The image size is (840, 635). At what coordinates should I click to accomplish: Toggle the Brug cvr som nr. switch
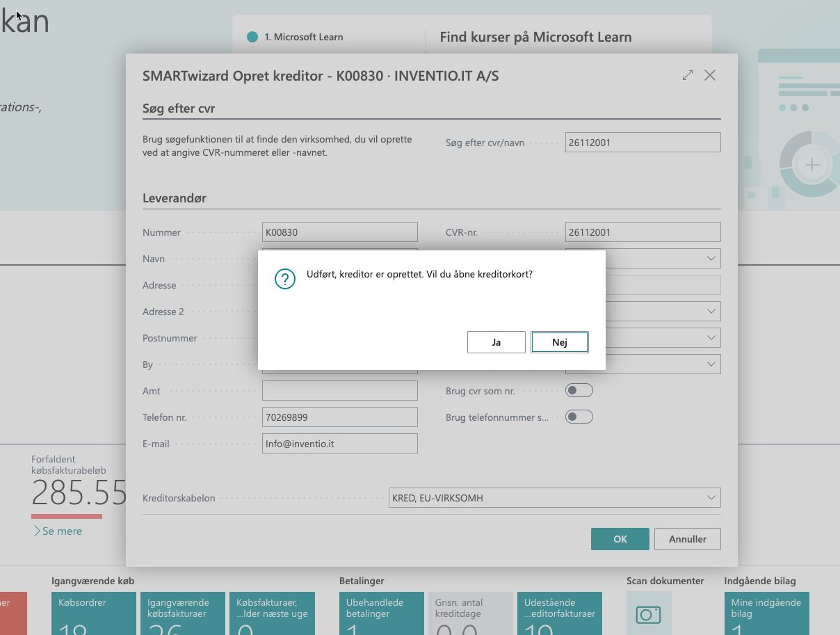tap(579, 391)
